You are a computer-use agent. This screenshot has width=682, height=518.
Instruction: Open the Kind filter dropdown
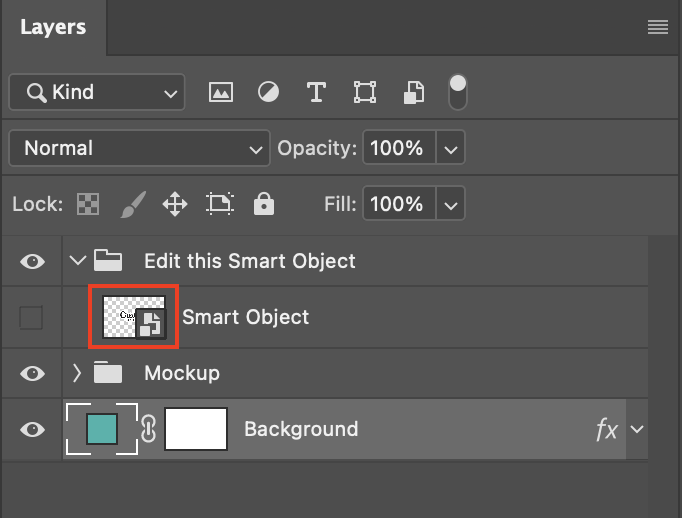tap(97, 93)
